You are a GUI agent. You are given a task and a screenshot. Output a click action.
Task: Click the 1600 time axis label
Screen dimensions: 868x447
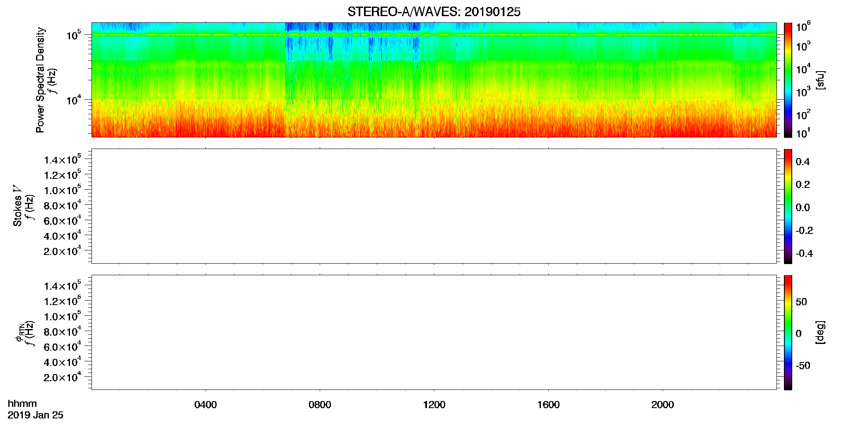click(548, 405)
